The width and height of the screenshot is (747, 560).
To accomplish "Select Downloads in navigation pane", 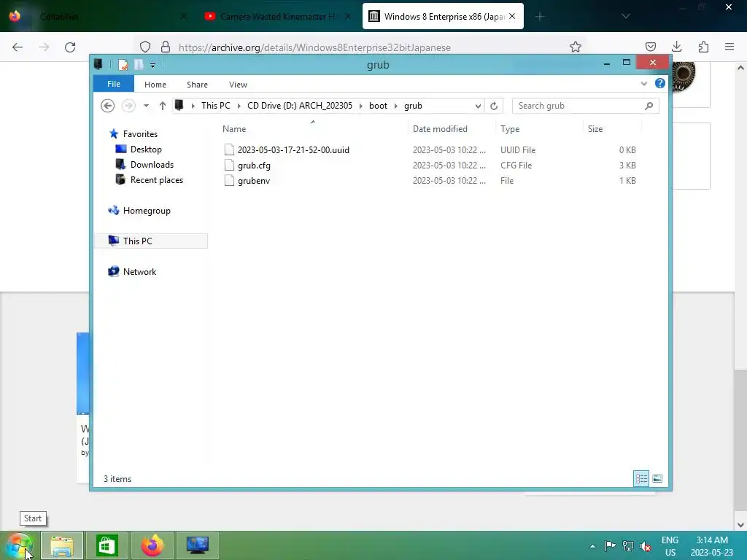I will 152,164.
